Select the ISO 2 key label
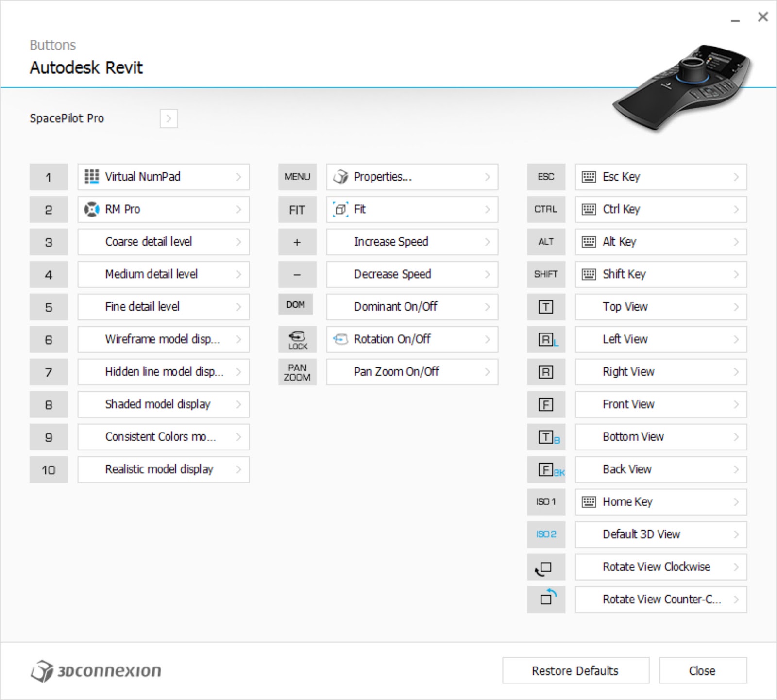 pos(546,534)
